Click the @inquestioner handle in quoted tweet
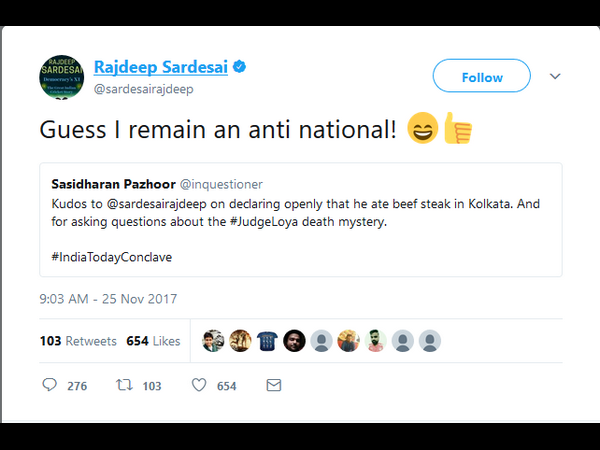The height and width of the screenshot is (450, 600). 221,185
